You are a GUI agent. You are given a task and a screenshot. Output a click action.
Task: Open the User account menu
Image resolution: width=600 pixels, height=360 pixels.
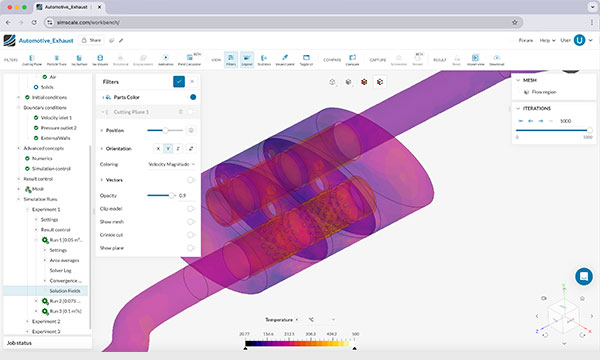(576, 40)
